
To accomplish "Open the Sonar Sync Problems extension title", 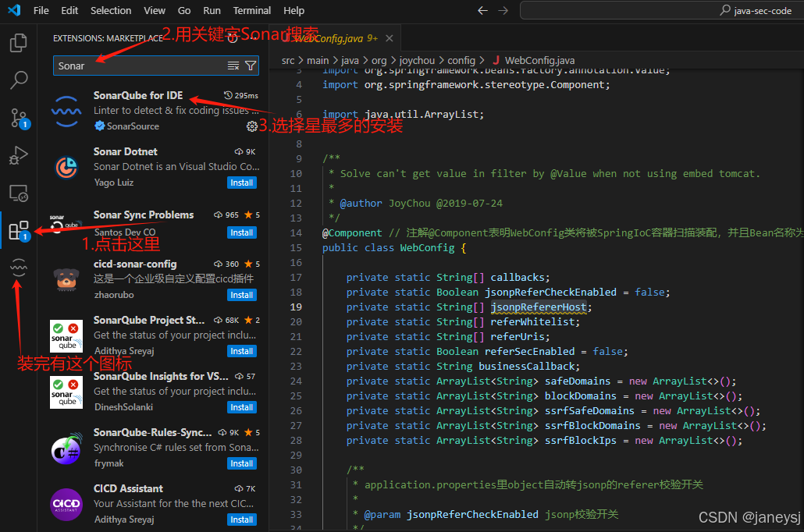I will click(144, 215).
